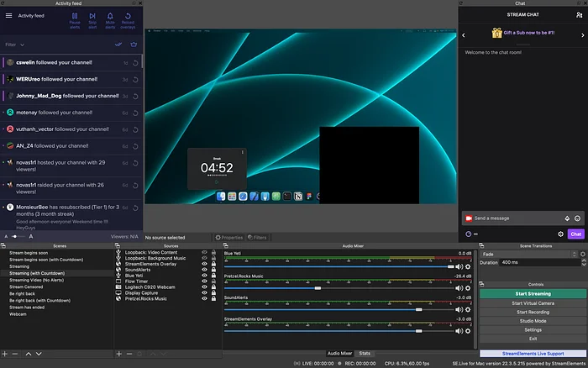Toggle visibility of Blue Yeti source
This screenshot has height=368, width=588.
pyautogui.click(x=204, y=275)
